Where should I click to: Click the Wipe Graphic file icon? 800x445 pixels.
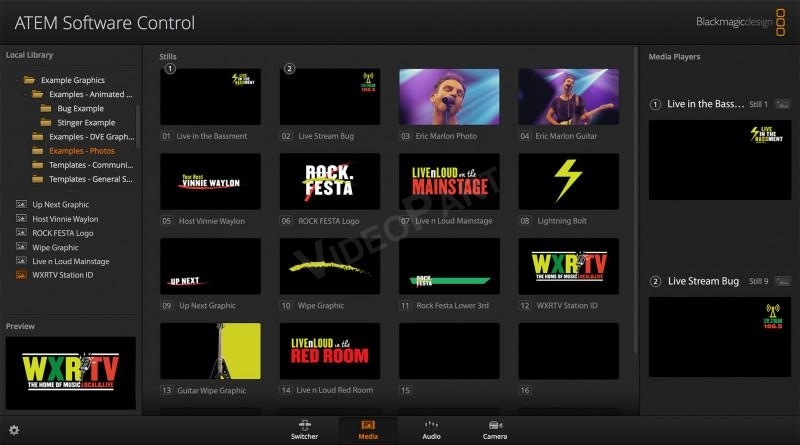point(21,247)
